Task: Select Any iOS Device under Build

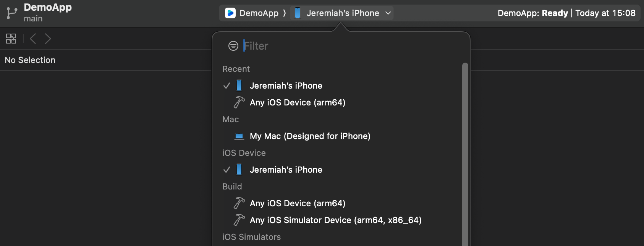Action: point(297,203)
